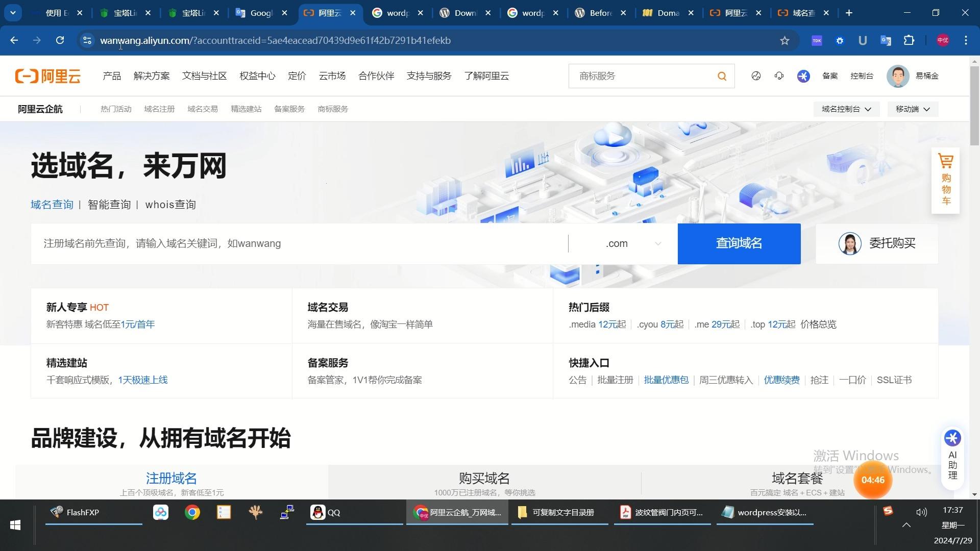
Task: Open Chrome three-dot menu
Action: [x=966, y=40]
